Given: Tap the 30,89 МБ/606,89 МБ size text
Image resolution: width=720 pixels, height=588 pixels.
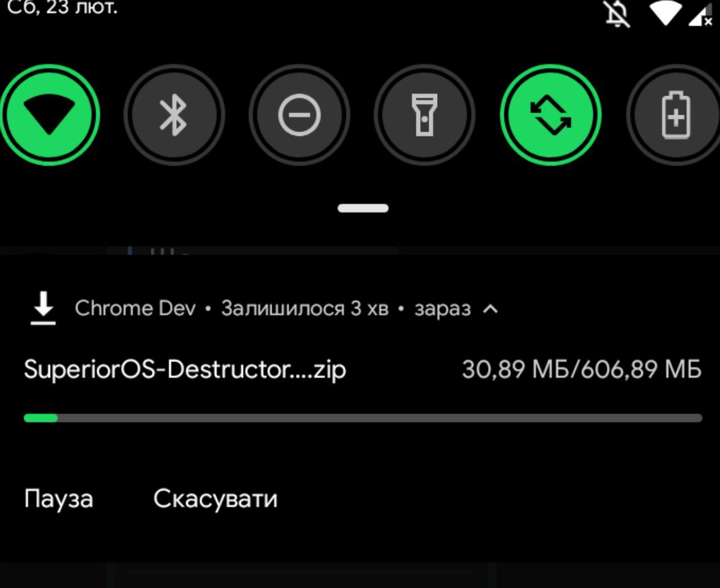Looking at the screenshot, I should pos(582,369).
